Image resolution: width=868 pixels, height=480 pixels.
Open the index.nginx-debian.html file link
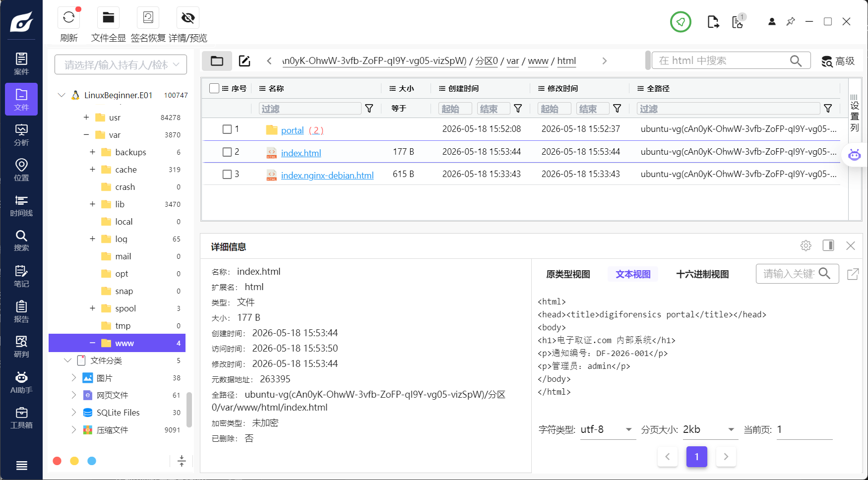[x=327, y=175]
